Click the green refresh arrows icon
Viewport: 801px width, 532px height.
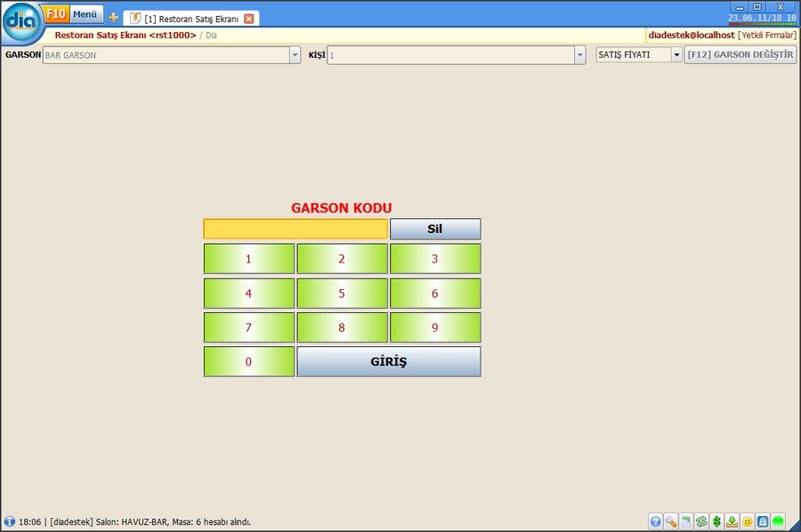[x=701, y=521]
